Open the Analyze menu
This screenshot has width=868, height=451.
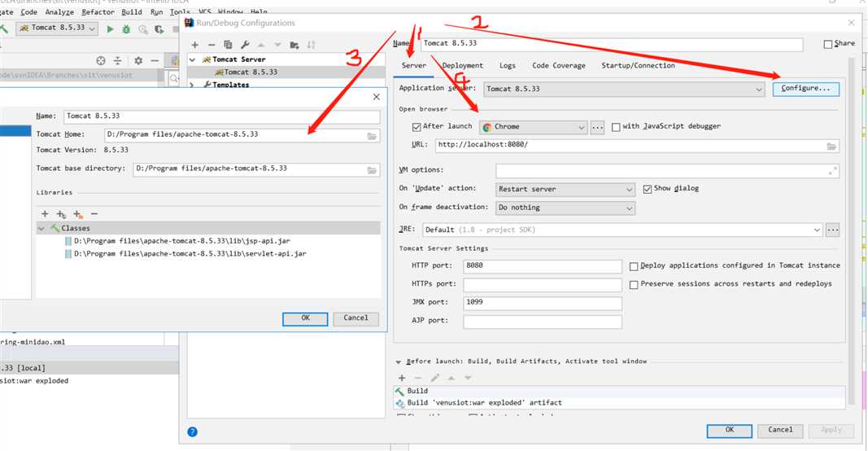point(59,12)
